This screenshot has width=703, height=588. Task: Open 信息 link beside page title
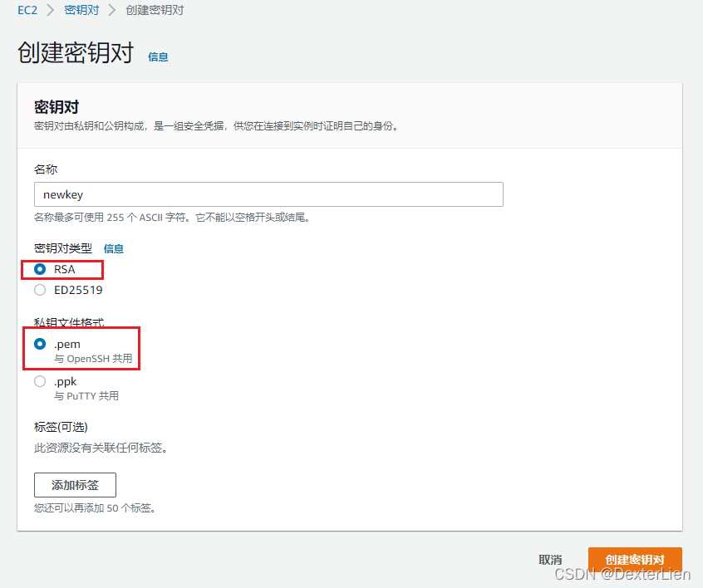click(x=158, y=57)
